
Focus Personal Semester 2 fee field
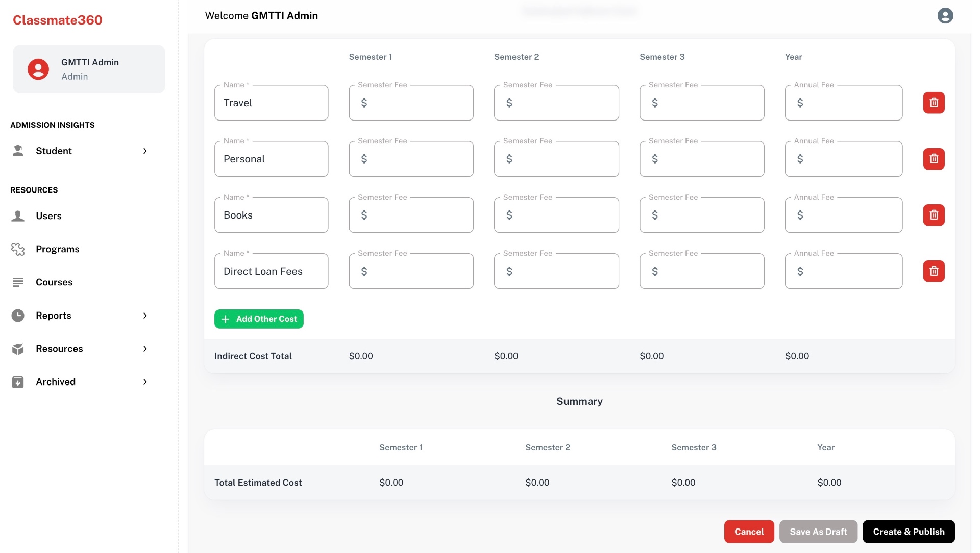[x=556, y=159]
